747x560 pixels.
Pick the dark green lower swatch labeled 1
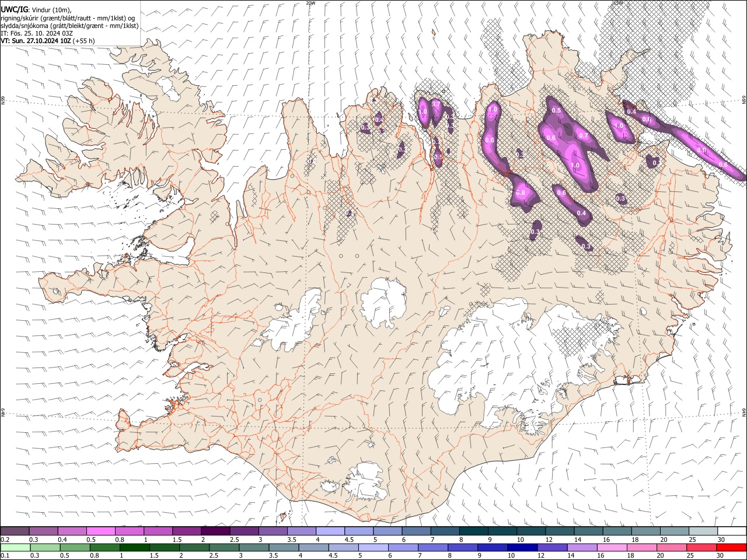(135, 547)
